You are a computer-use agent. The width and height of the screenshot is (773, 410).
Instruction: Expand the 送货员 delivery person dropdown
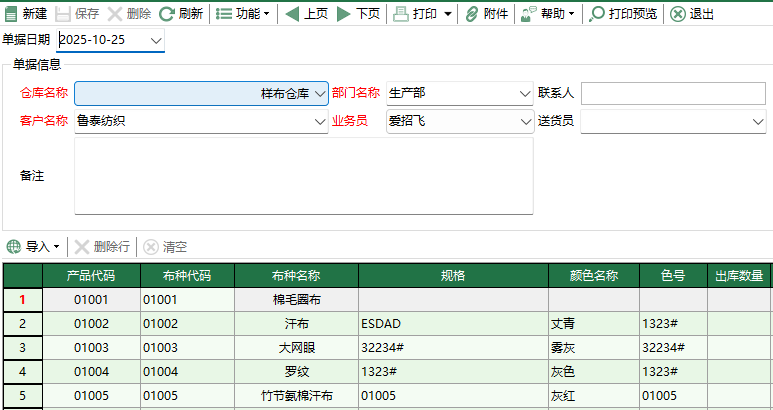[x=758, y=121]
